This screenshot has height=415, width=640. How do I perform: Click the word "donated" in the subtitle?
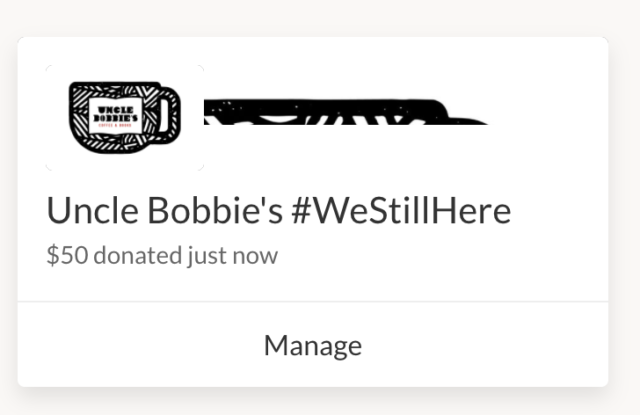coord(138,256)
